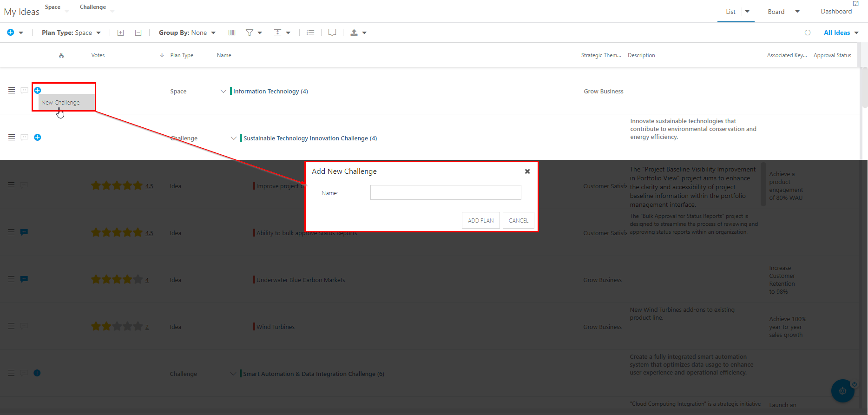
Task: Click the toolbar comments speech bubble icon
Action: 332,33
